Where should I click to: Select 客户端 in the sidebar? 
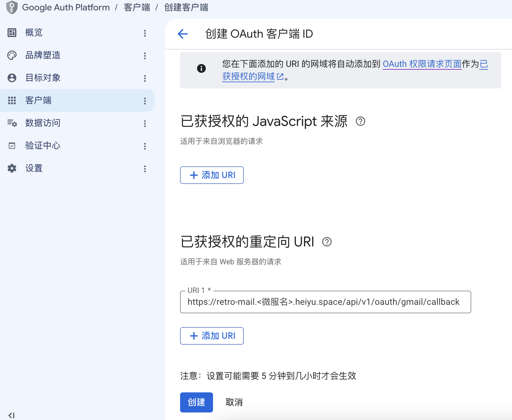pos(77,100)
